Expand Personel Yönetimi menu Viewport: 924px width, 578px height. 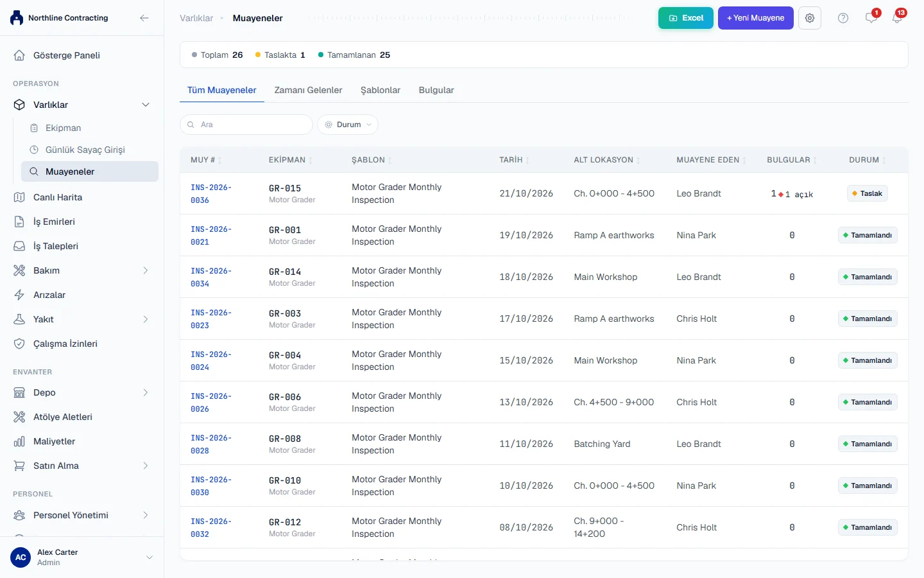(146, 515)
